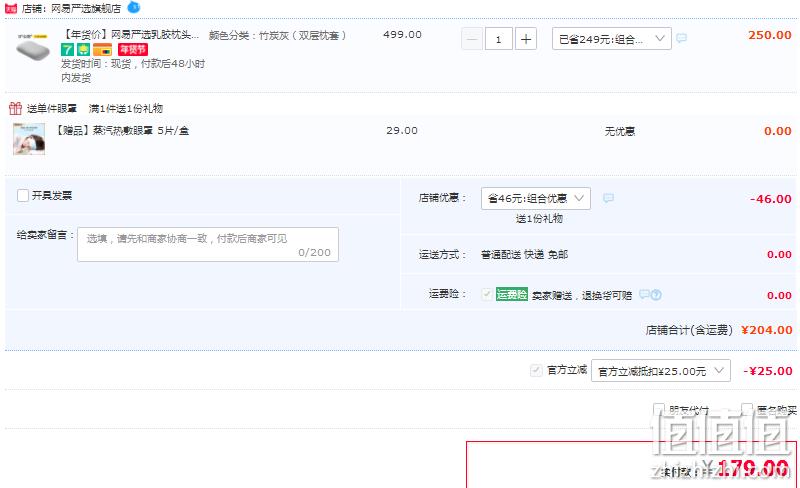Click the 送1份礼物 text under store discount
Screen dimensions: 800x488
coord(539,218)
